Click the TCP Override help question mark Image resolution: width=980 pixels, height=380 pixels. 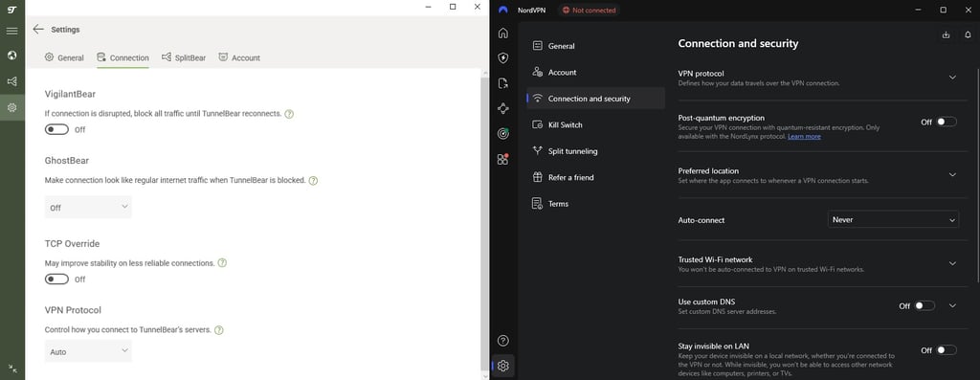[x=222, y=263]
